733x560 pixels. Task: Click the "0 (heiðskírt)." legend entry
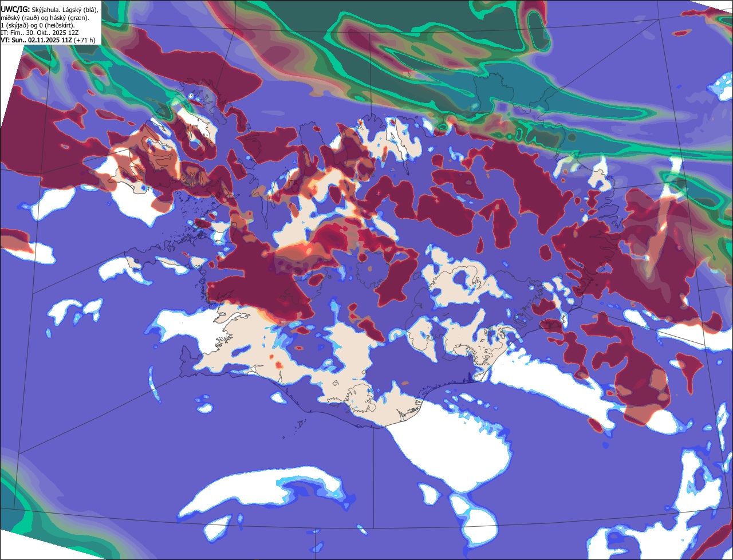point(57,26)
